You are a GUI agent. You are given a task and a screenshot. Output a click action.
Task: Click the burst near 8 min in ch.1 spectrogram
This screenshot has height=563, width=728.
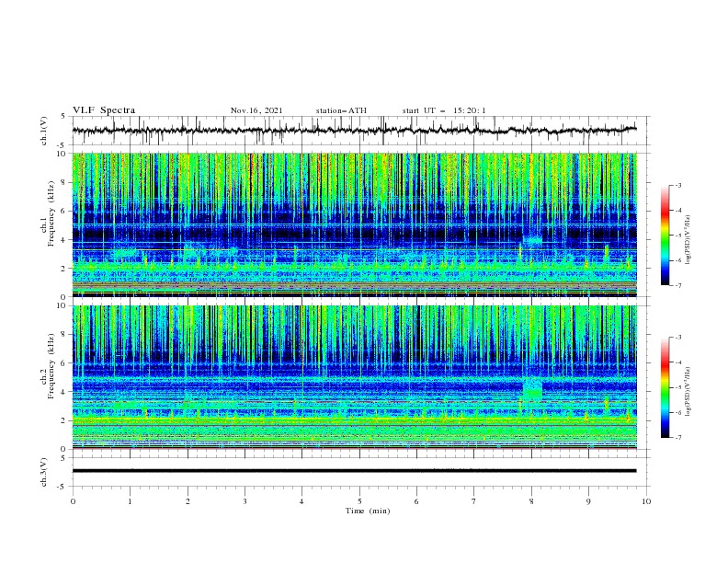pos(532,240)
